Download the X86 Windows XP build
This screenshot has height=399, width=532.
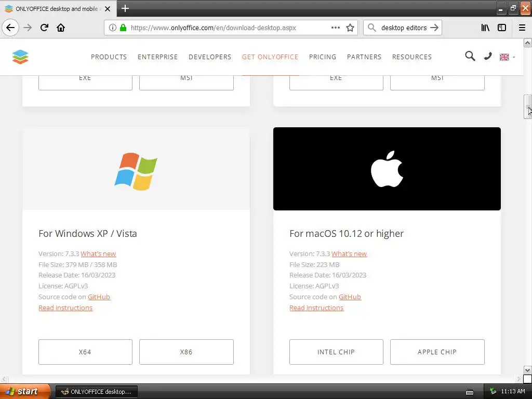pos(187,352)
